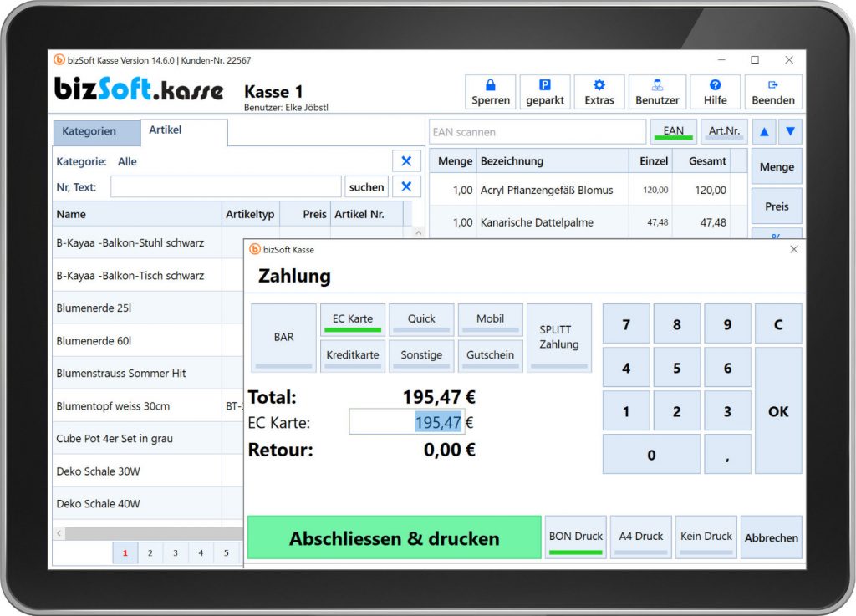Tap keypad digit 8
The image size is (856, 616).
coord(677,324)
